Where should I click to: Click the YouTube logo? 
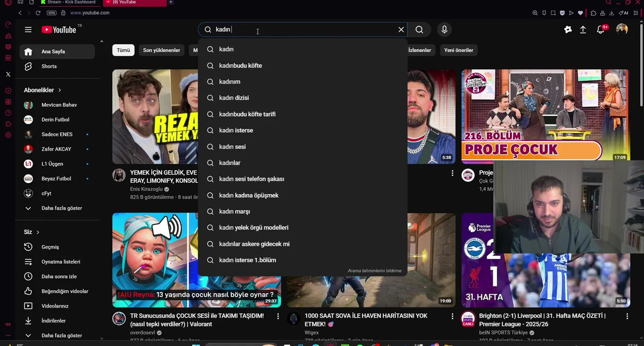coord(59,30)
